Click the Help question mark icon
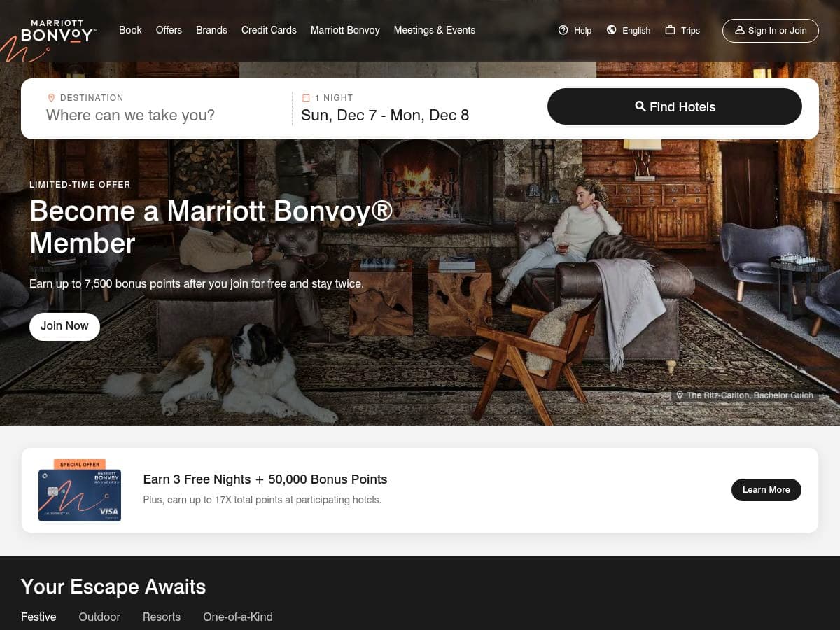 point(563,30)
